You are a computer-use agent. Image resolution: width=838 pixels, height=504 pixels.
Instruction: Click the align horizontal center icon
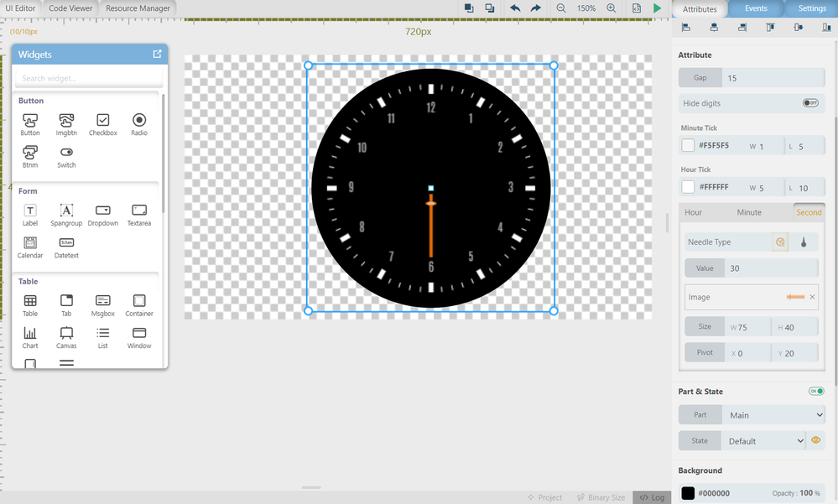tap(714, 28)
